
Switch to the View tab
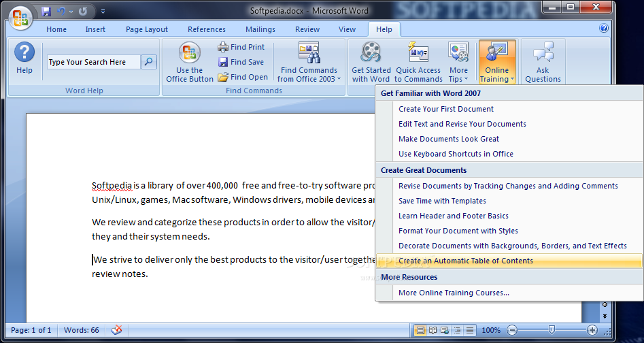tap(347, 29)
